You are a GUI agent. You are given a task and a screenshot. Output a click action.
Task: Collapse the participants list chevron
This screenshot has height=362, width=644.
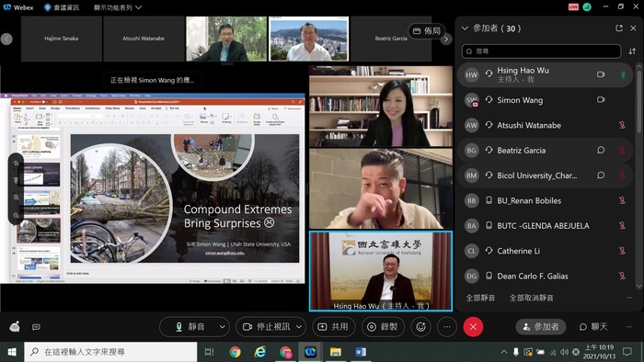pyautogui.click(x=465, y=28)
